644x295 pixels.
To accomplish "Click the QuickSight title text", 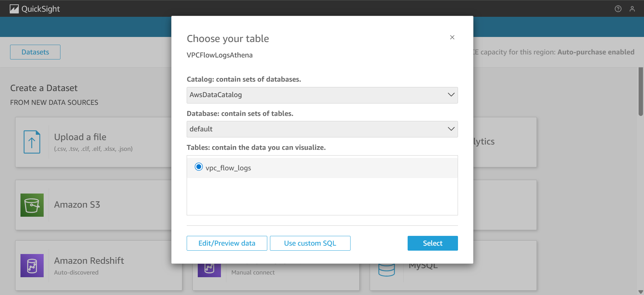I will (41, 9).
